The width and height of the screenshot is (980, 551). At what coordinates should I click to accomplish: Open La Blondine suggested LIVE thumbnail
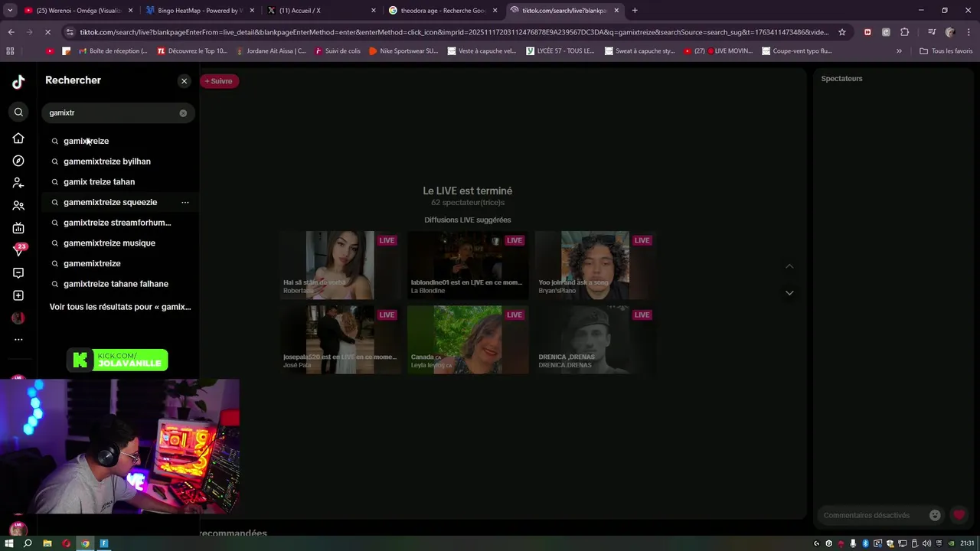(x=468, y=265)
